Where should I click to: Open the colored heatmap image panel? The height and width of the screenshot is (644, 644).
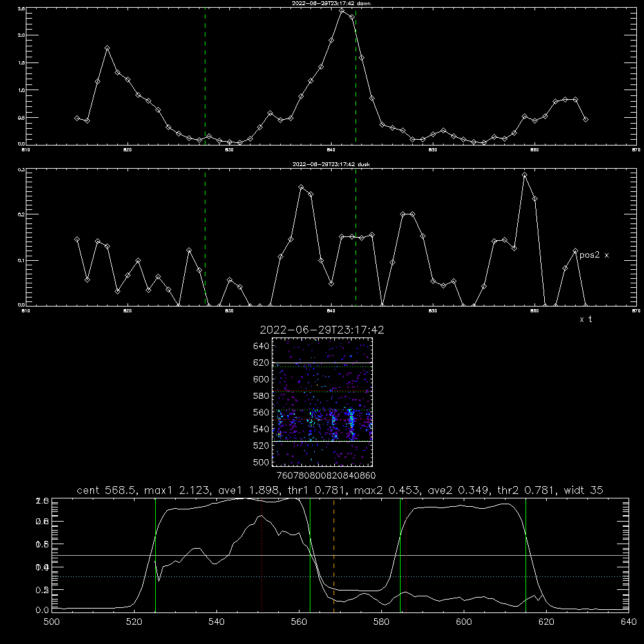pos(322,402)
